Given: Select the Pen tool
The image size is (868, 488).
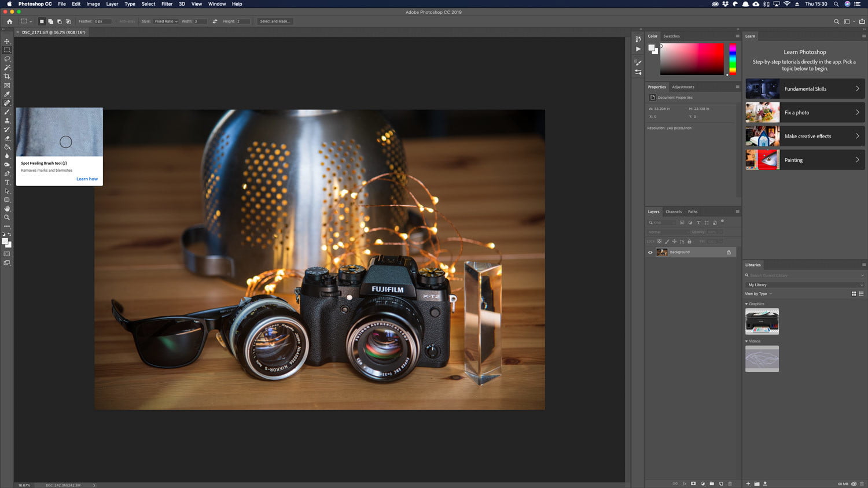Looking at the screenshot, I should (7, 173).
